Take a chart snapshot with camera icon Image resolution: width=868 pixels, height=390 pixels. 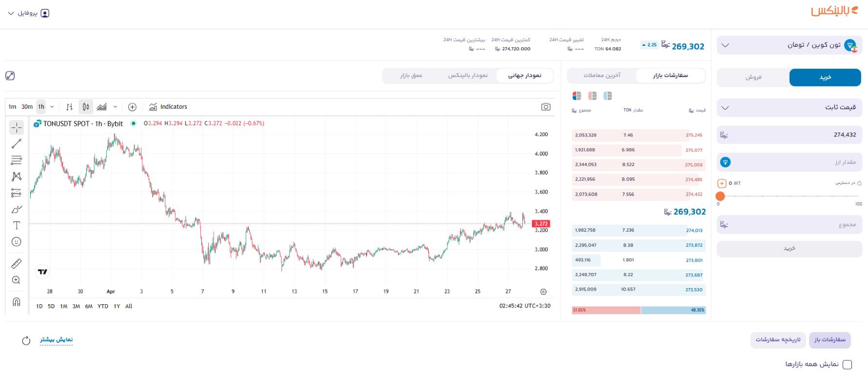(x=546, y=107)
